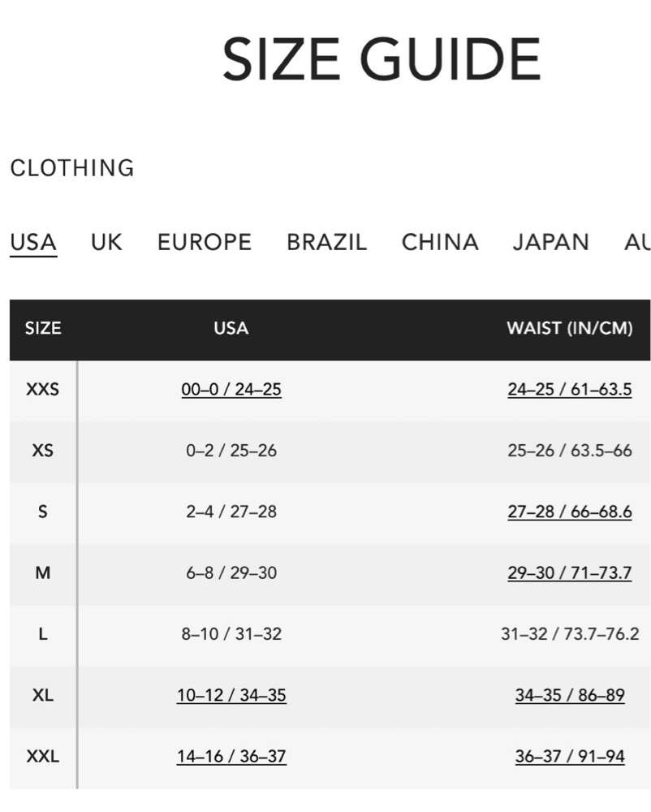
Task: Click the WAIST (IN/CM) column header
Action: [570, 328]
